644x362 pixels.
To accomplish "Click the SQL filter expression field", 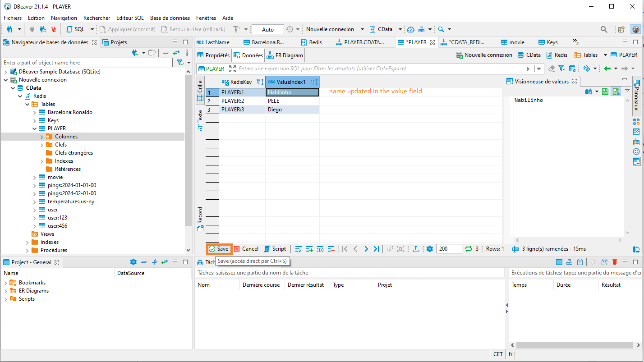I will 379,69.
